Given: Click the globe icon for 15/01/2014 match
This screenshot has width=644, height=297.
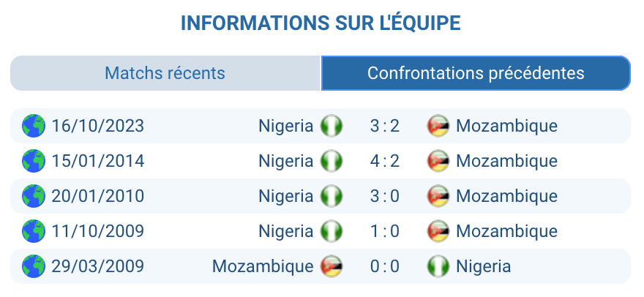Looking at the screenshot, I should coord(34,161).
